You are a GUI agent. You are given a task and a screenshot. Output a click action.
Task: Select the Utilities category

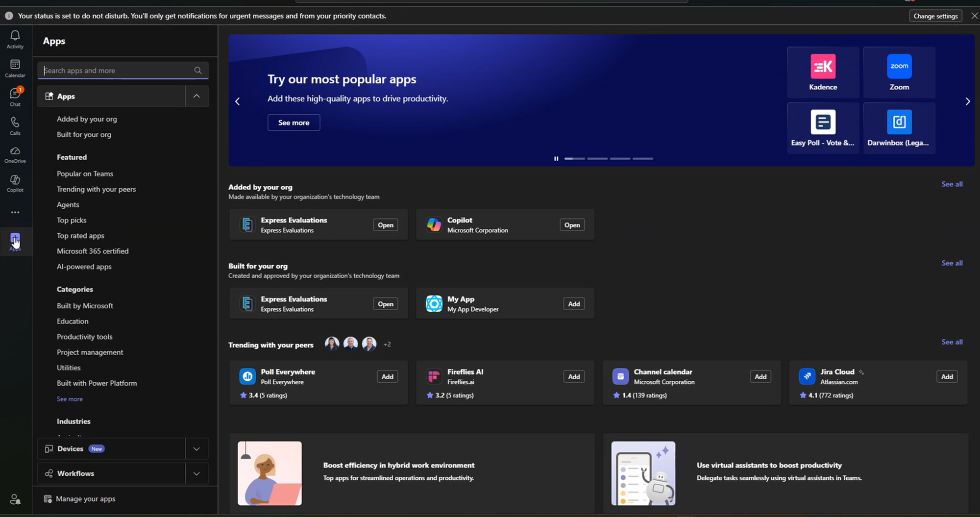pos(69,368)
